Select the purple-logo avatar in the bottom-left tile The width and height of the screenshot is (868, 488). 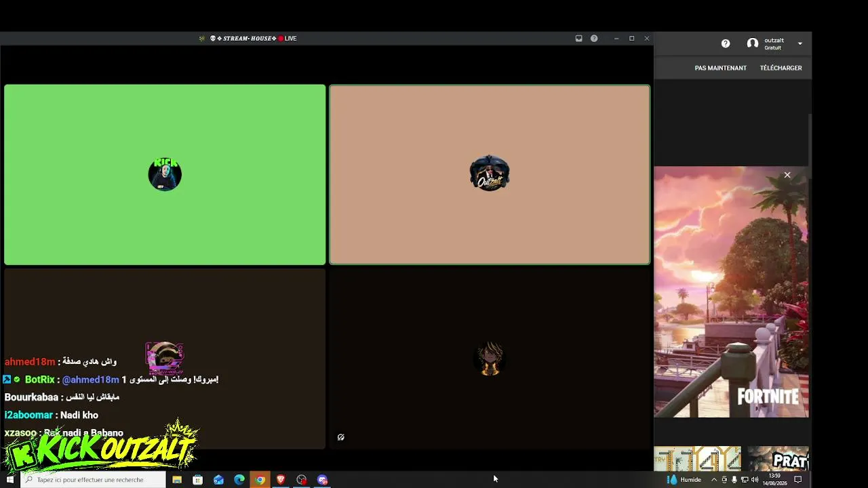coord(165,359)
